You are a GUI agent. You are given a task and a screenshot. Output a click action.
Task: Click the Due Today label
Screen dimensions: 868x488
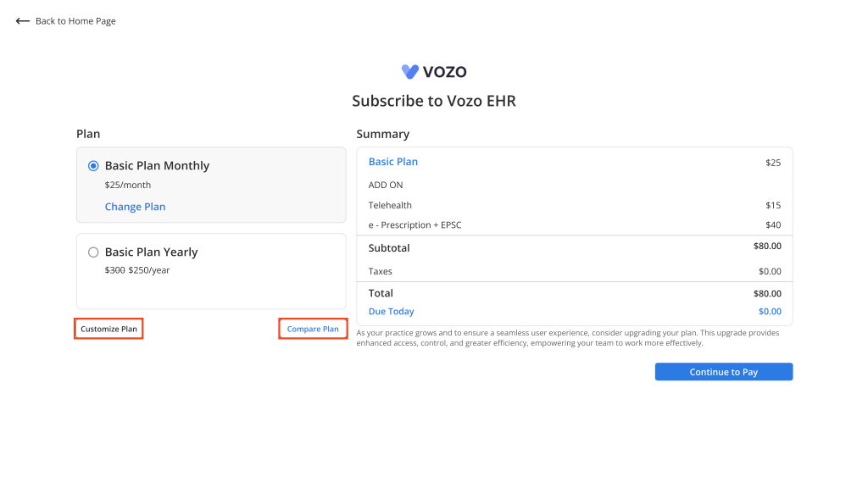tap(392, 312)
